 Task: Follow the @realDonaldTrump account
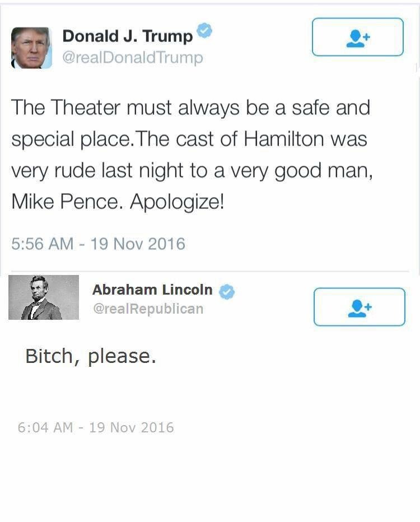(x=357, y=37)
